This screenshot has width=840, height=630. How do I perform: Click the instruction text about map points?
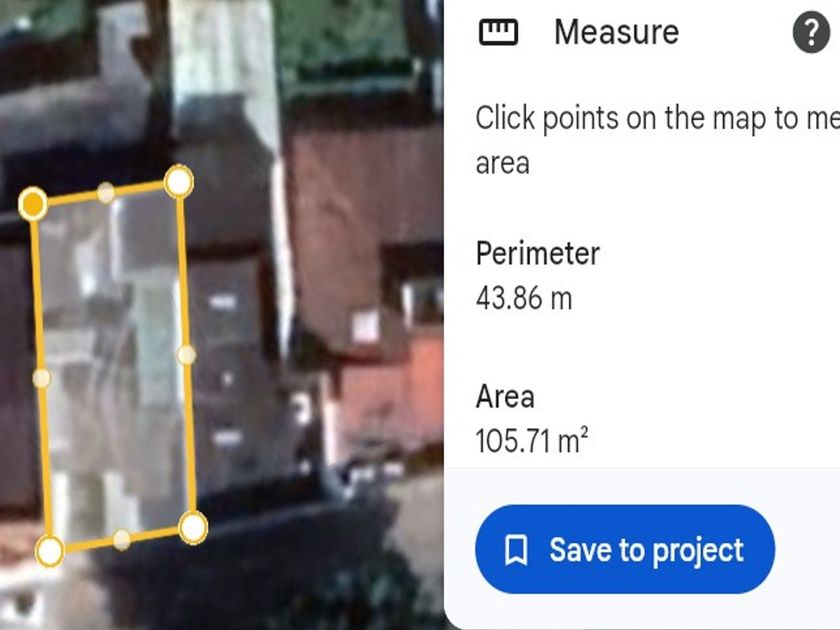[657, 140]
